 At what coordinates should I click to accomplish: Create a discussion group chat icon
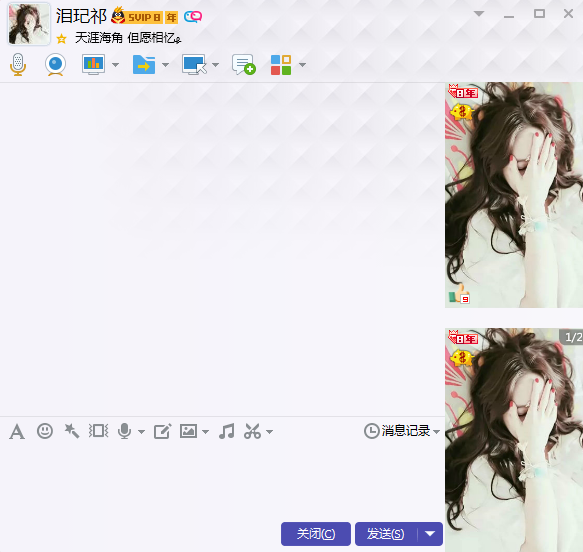(244, 65)
